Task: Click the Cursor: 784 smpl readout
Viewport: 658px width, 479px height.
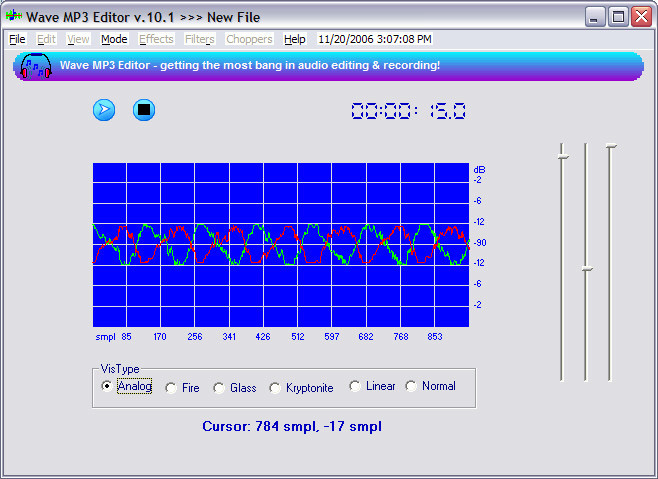Action: 292,426
